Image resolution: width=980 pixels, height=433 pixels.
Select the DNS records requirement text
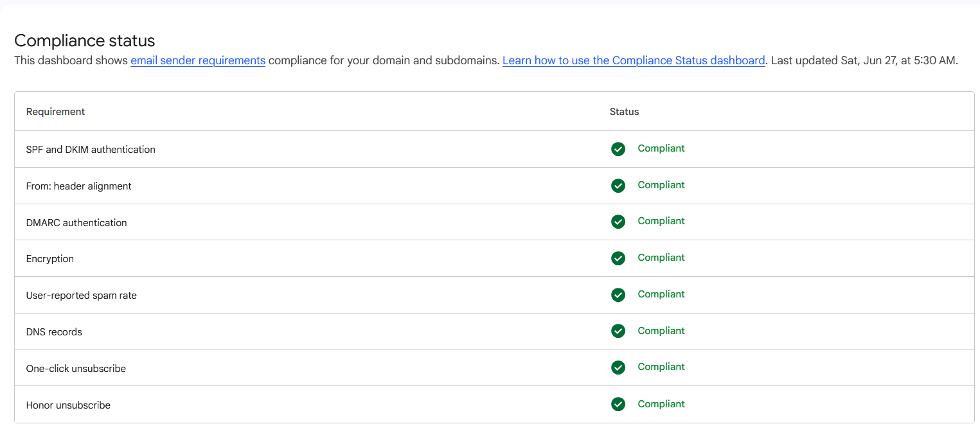pos(54,332)
